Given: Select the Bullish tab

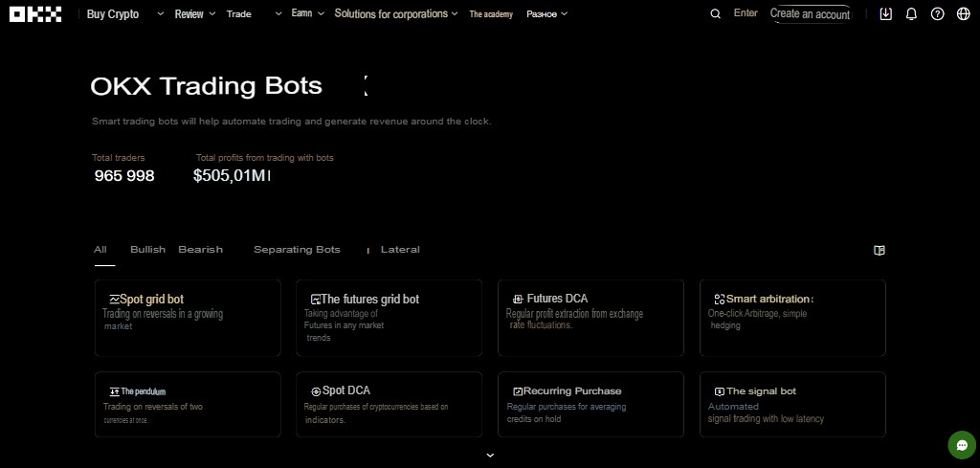Looking at the screenshot, I should coord(148,249).
